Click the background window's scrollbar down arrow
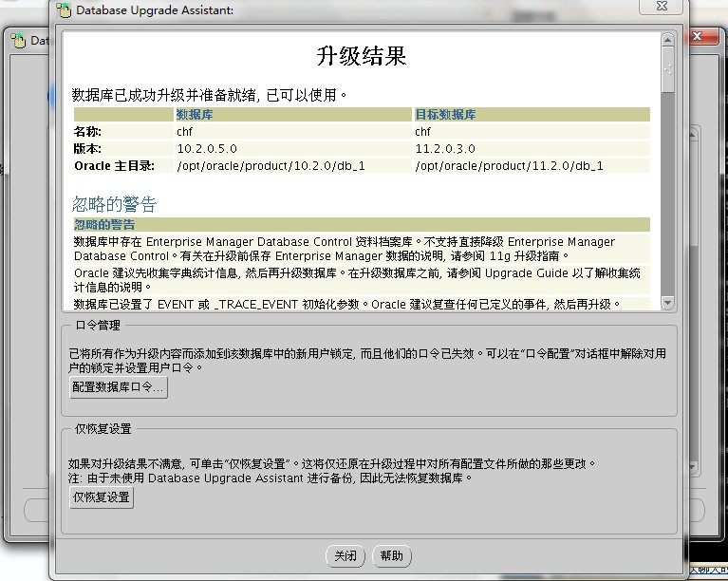 click(693, 468)
